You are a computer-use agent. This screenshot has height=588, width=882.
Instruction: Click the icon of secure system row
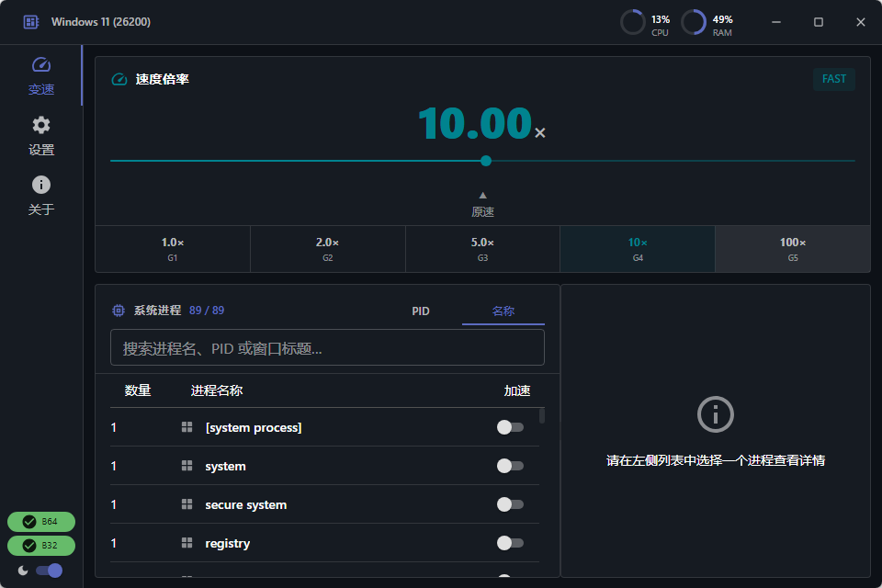[x=187, y=504]
